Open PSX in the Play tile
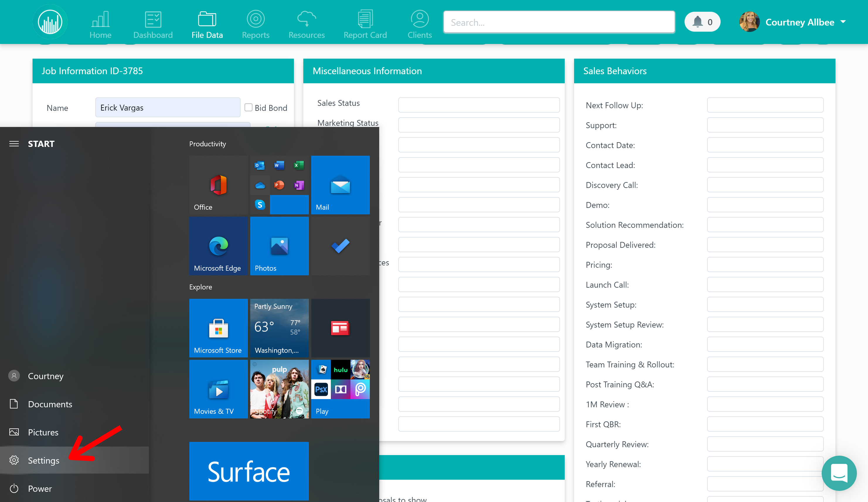868x502 pixels. 321,389
